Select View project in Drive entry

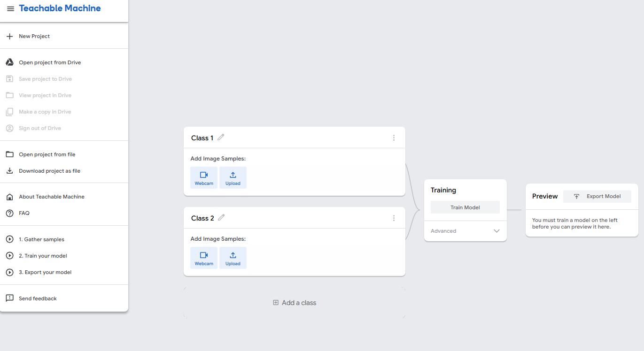point(45,95)
